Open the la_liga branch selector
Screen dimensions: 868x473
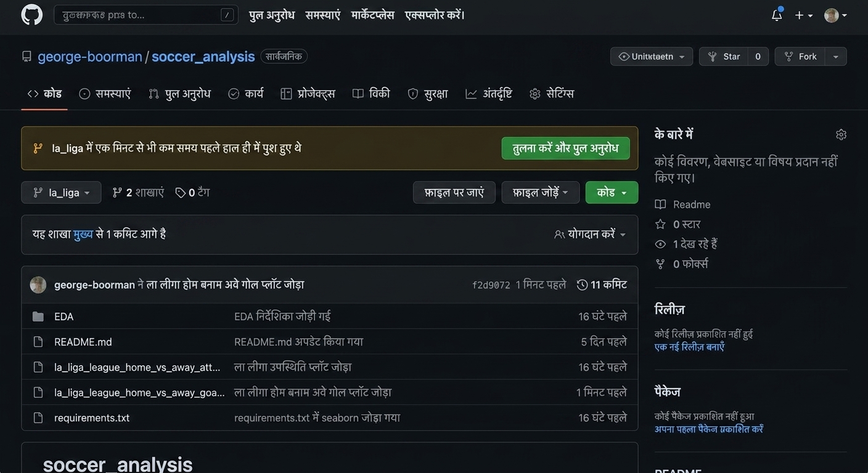pos(61,193)
